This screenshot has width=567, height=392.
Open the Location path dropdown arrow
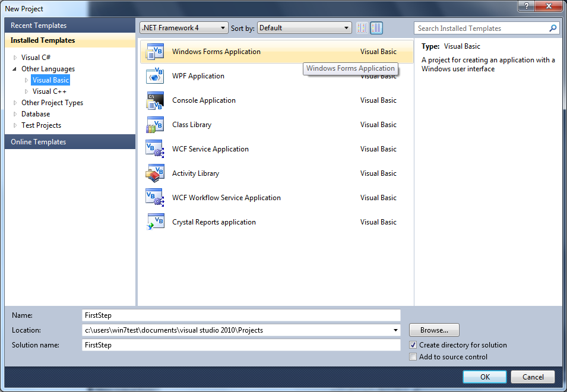click(395, 330)
